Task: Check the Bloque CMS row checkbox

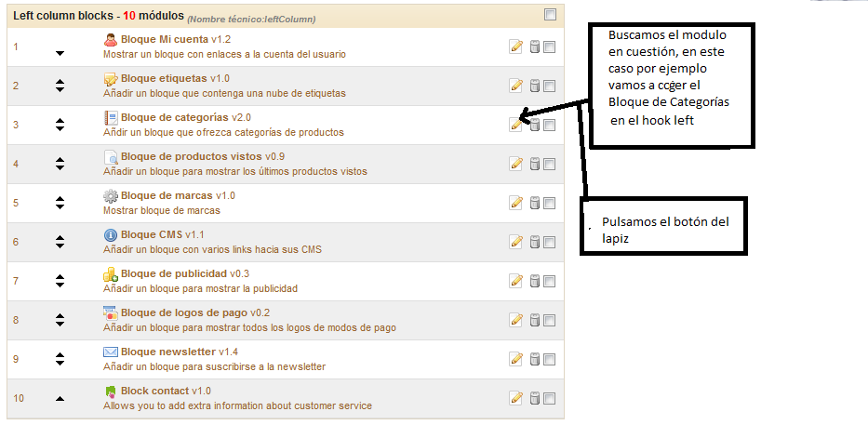Action: 549,242
